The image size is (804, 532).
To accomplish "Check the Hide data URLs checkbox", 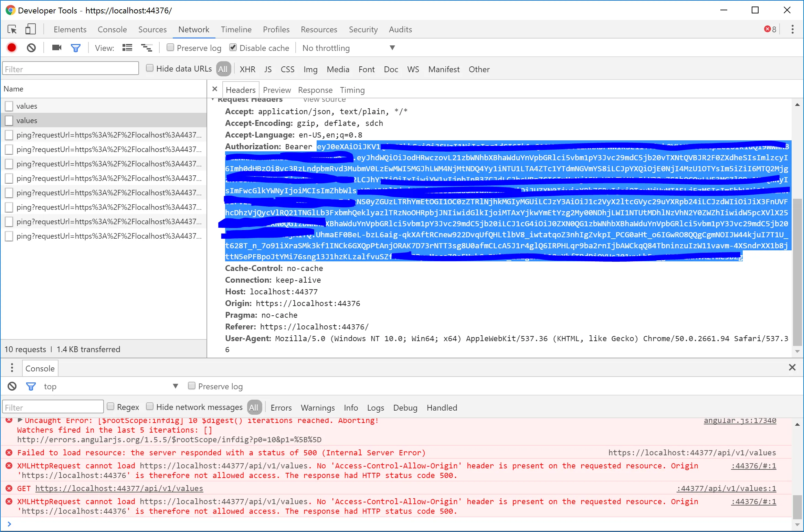I will point(150,68).
